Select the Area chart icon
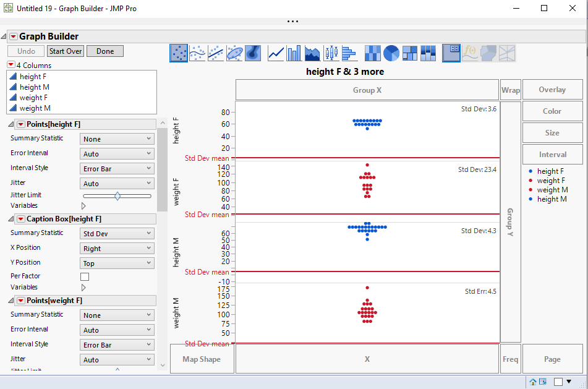 click(312, 53)
